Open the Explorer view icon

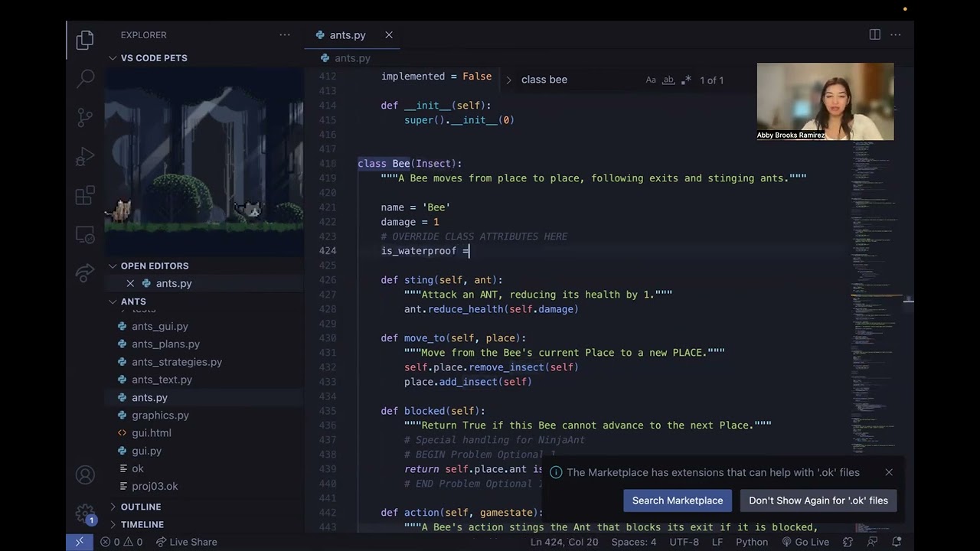(x=85, y=40)
